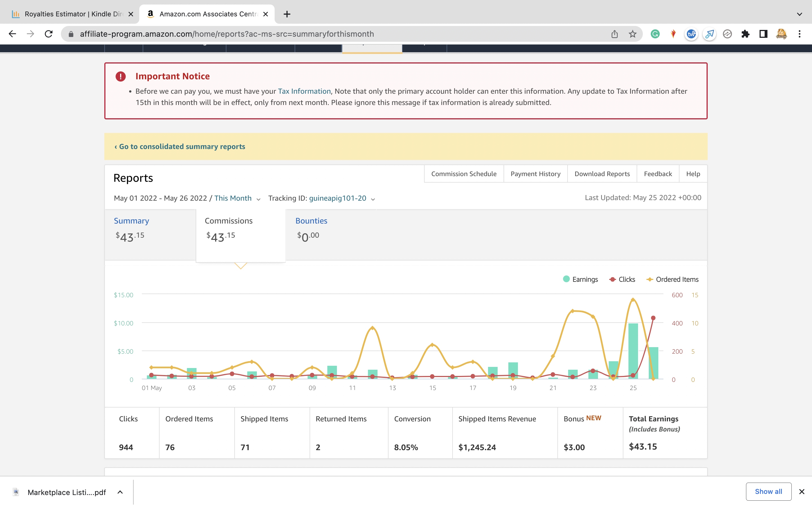The height and width of the screenshot is (508, 812).
Task: Expand the This Month date dropdown
Action: pos(258,199)
